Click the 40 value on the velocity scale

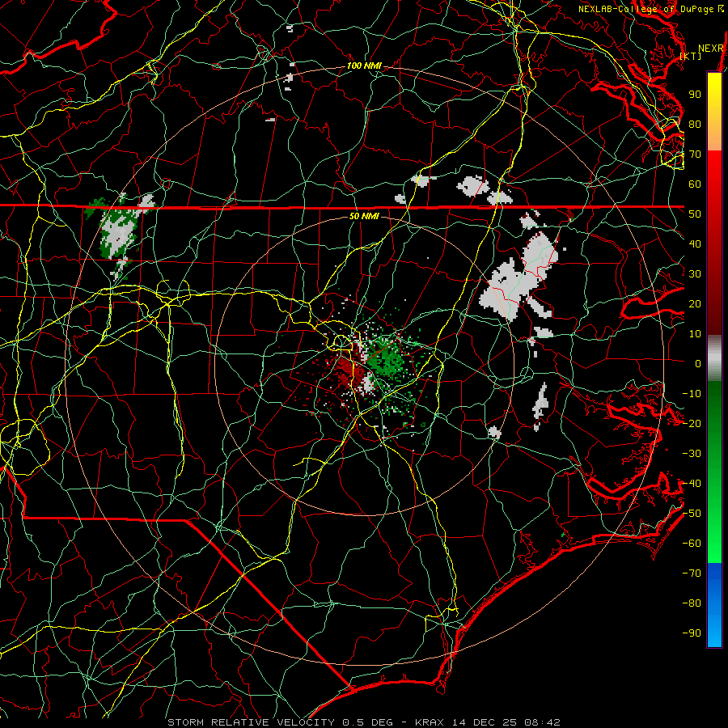click(695, 243)
